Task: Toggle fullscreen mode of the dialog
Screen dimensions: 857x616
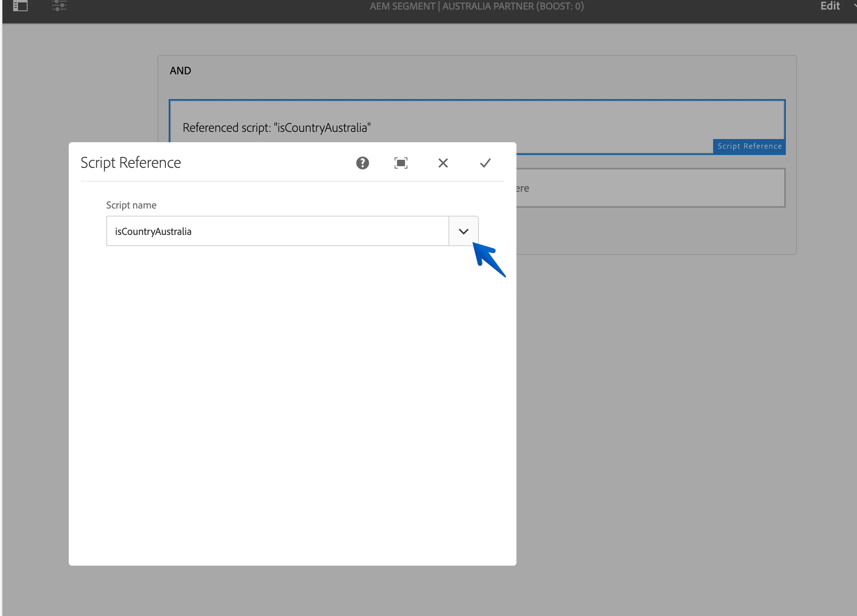Action: [x=401, y=163]
